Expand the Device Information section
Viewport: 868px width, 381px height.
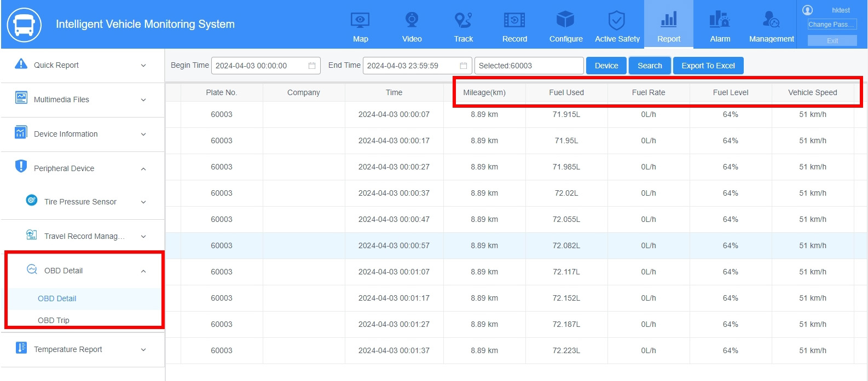click(x=143, y=134)
